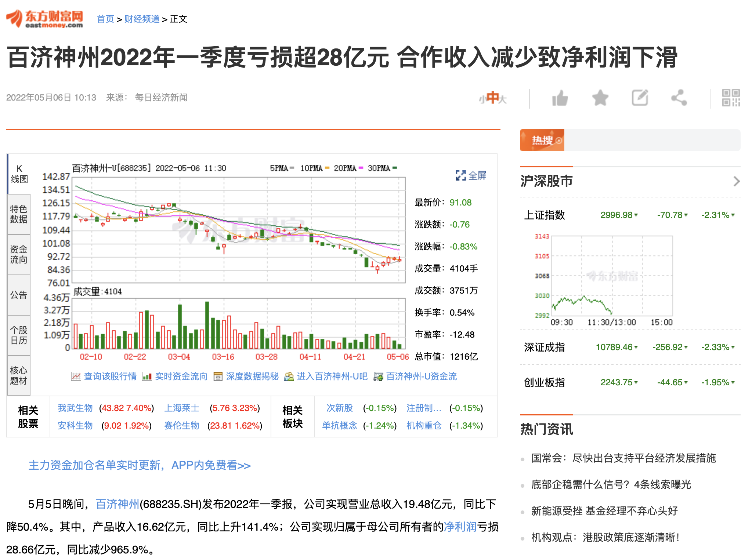Open 安科生物 stock link
This screenshot has height=560, width=752.
click(75, 426)
